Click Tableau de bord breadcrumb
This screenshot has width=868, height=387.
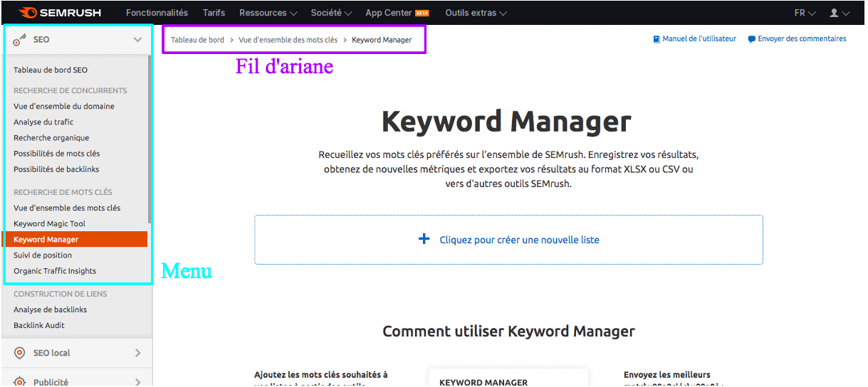tap(197, 40)
